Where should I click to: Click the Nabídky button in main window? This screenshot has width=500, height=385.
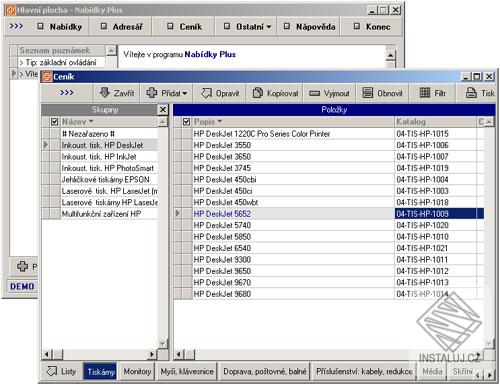click(60, 26)
